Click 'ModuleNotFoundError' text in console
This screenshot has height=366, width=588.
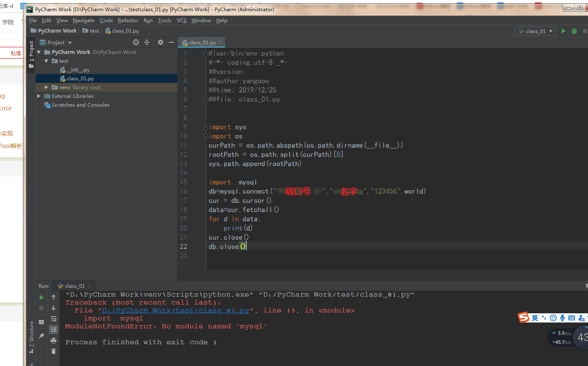[x=109, y=326]
